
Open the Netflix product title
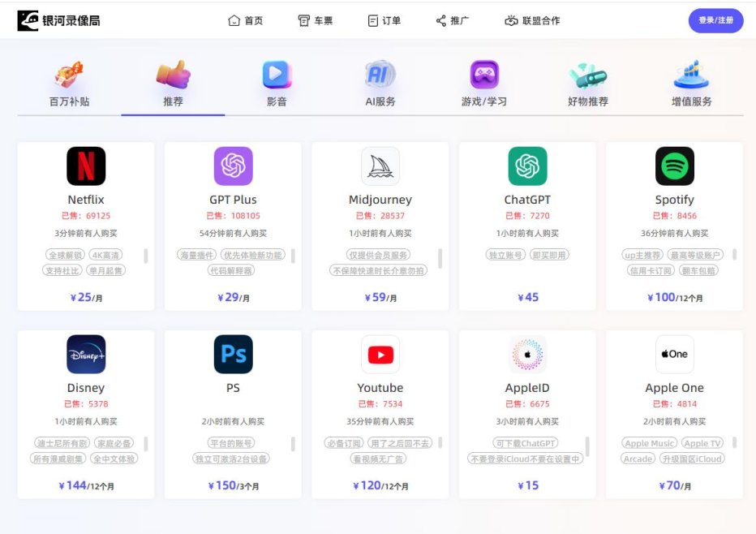point(86,200)
